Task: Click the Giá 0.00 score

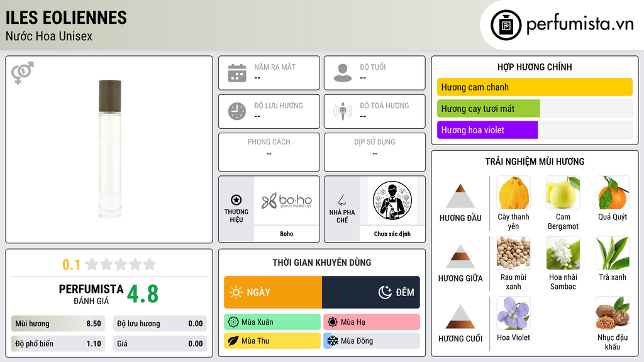Action: pos(160,344)
